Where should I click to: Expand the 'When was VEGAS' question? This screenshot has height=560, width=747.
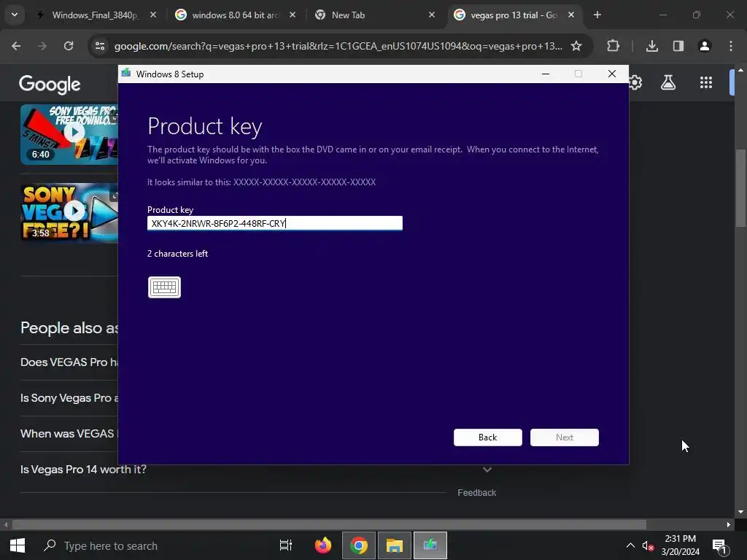tap(69, 434)
